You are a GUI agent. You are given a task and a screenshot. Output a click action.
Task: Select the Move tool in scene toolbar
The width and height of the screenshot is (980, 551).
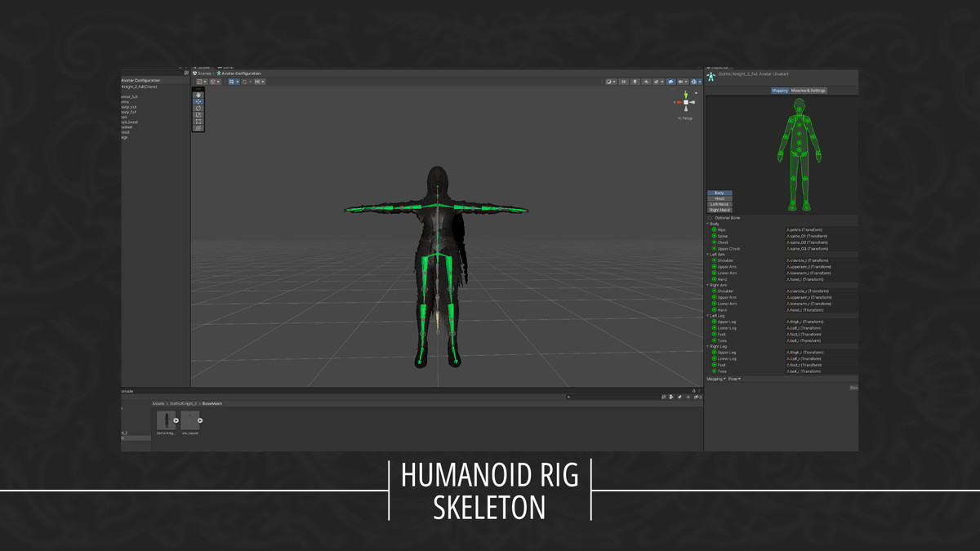[x=198, y=101]
